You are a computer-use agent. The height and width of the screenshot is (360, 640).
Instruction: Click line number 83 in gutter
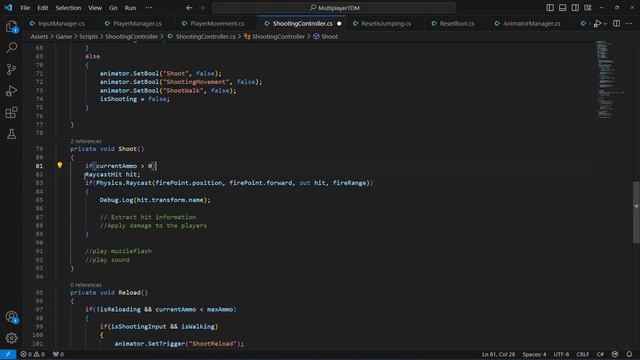tap(39, 183)
